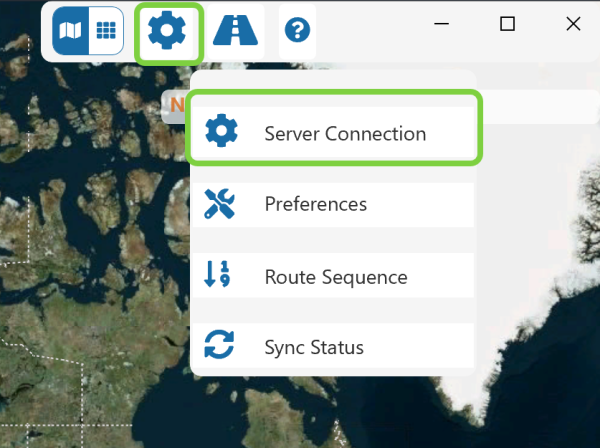Click the wrench and screwdriver Preferences icon
Image resolution: width=600 pixels, height=448 pixels.
click(219, 204)
